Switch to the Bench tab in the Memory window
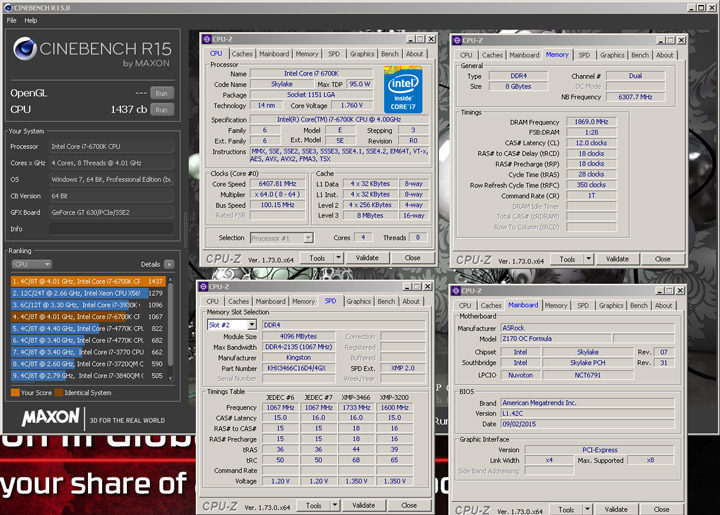 coord(640,55)
